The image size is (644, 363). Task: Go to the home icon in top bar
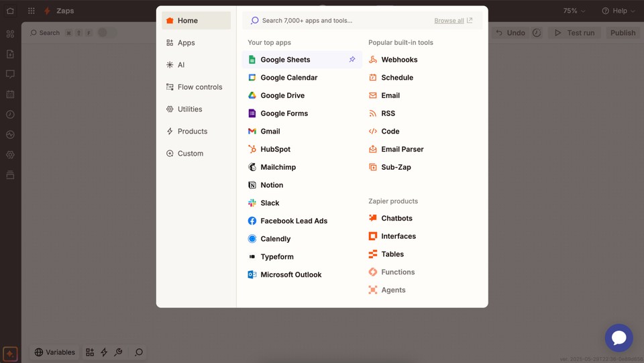[10, 11]
